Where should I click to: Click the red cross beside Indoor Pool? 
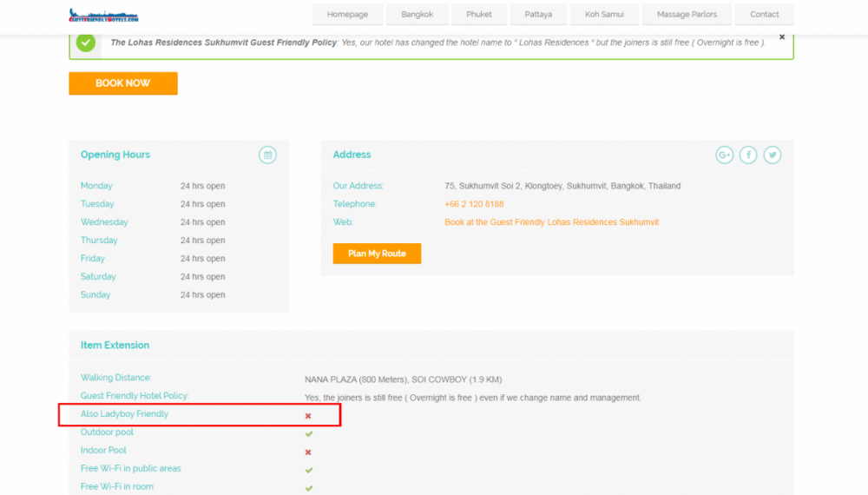coord(308,452)
